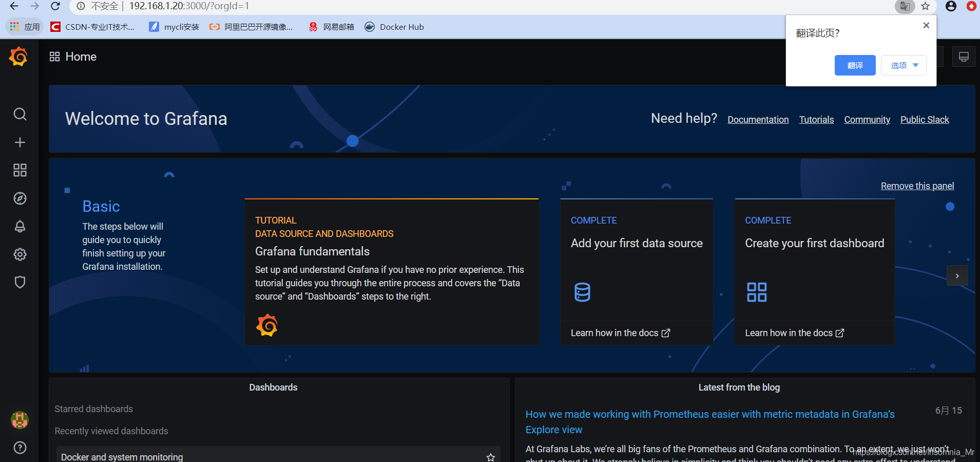Open Docker and system monitoring dashboard
This screenshot has height=462, width=980.
point(122,457)
